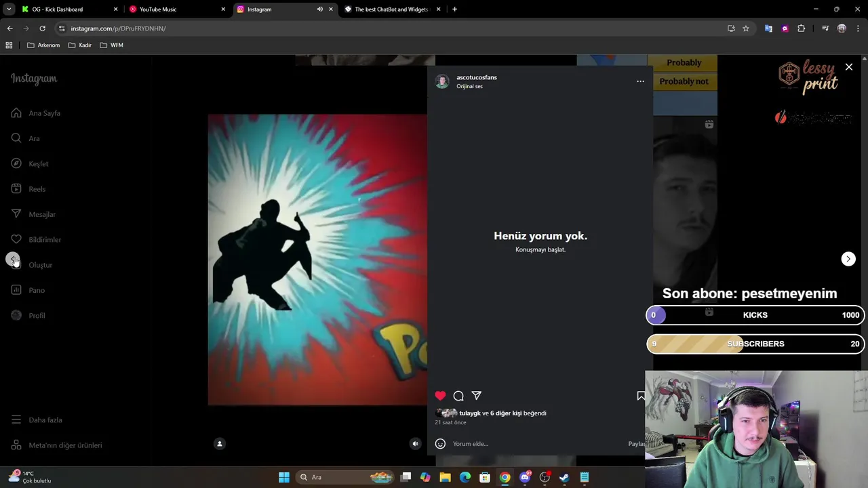868x488 pixels.
Task: Mute the Instagram tab audio icon
Action: tap(319, 9)
